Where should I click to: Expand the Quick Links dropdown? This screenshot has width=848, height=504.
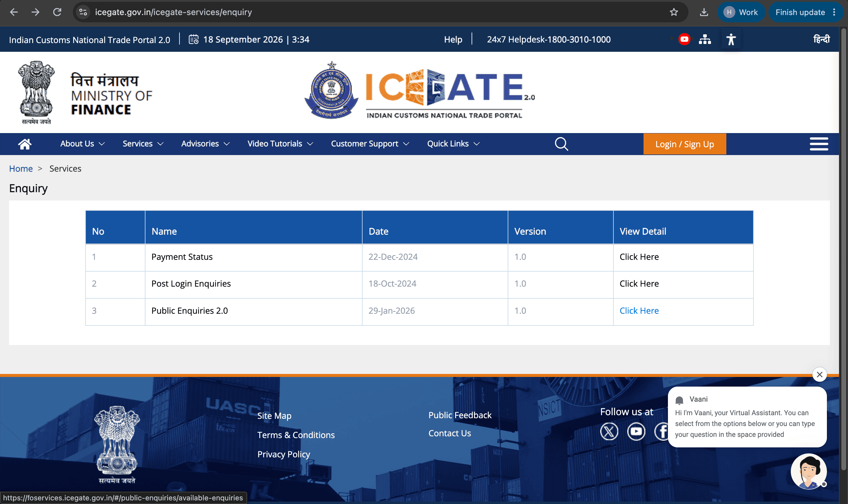click(454, 144)
